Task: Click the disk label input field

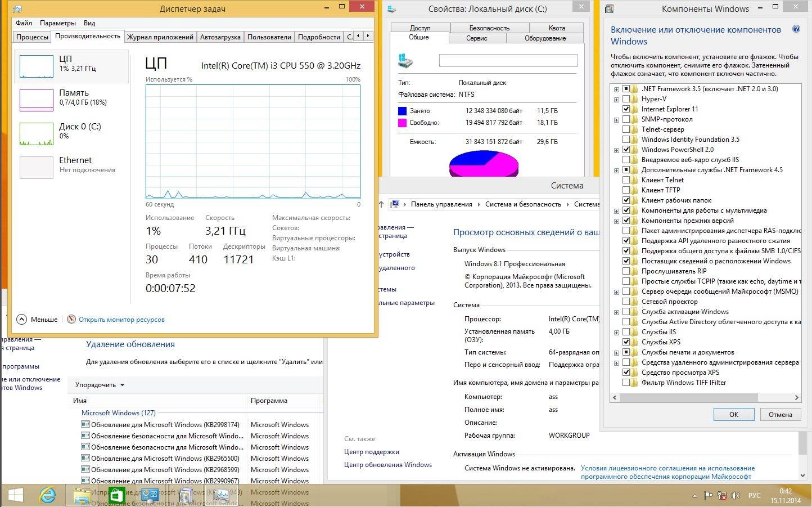Action: [x=508, y=60]
